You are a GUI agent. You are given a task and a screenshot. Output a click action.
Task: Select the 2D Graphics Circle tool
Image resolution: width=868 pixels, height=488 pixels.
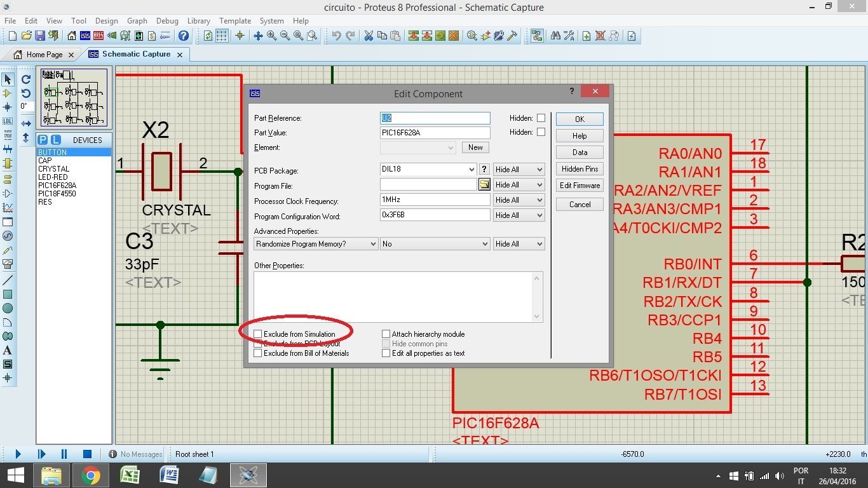(8, 308)
